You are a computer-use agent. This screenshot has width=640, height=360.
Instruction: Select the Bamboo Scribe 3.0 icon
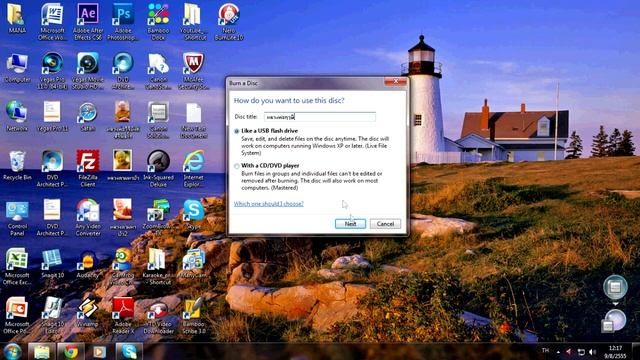pyautogui.click(x=193, y=315)
